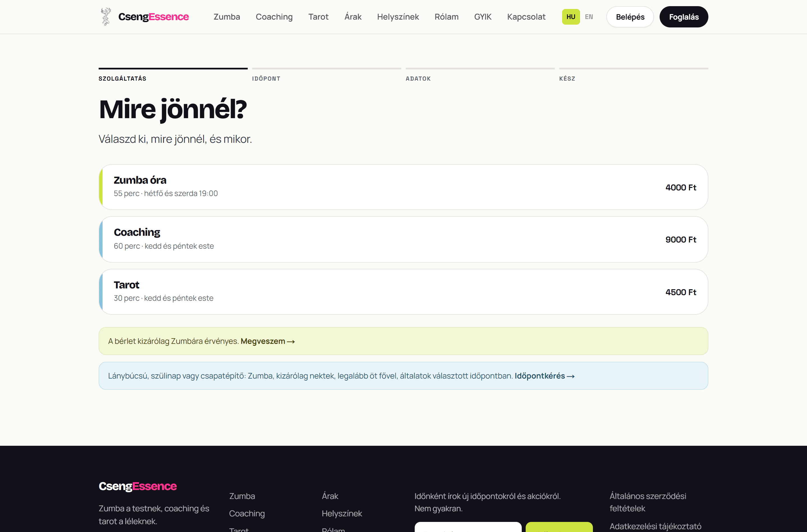Navigate to Helyszínek in the header
The height and width of the screenshot is (532, 807).
point(398,17)
